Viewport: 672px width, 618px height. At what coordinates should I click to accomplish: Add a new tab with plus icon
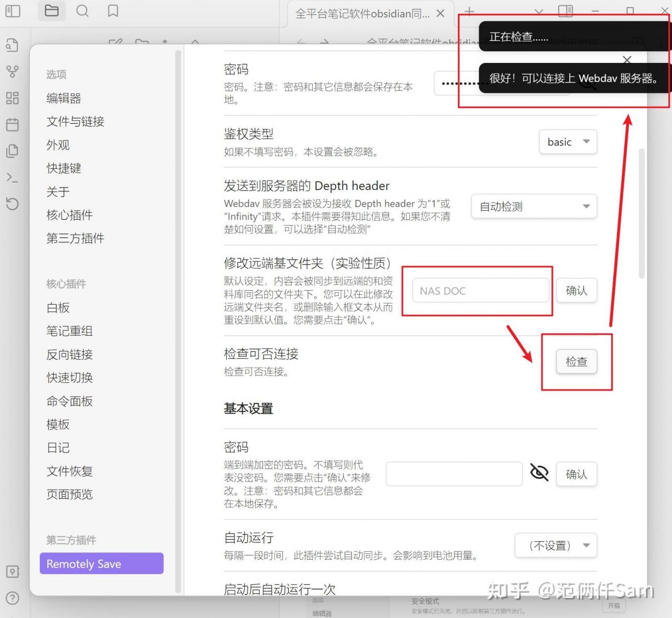(x=469, y=11)
